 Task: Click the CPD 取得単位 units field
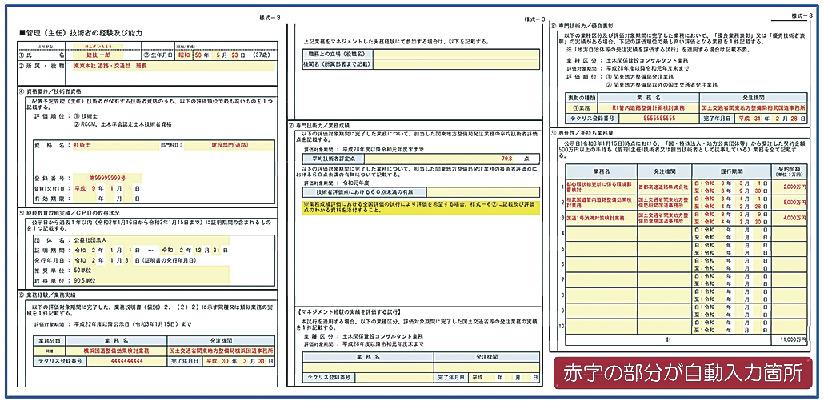[x=151, y=280]
